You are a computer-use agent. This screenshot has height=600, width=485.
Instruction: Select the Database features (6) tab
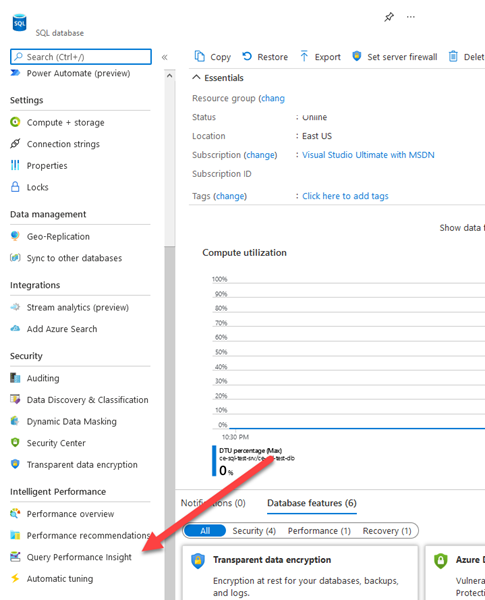coord(312,503)
